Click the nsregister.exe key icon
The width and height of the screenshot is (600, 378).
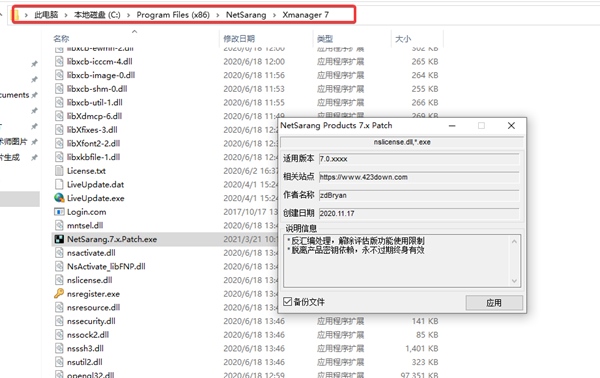pos(59,294)
